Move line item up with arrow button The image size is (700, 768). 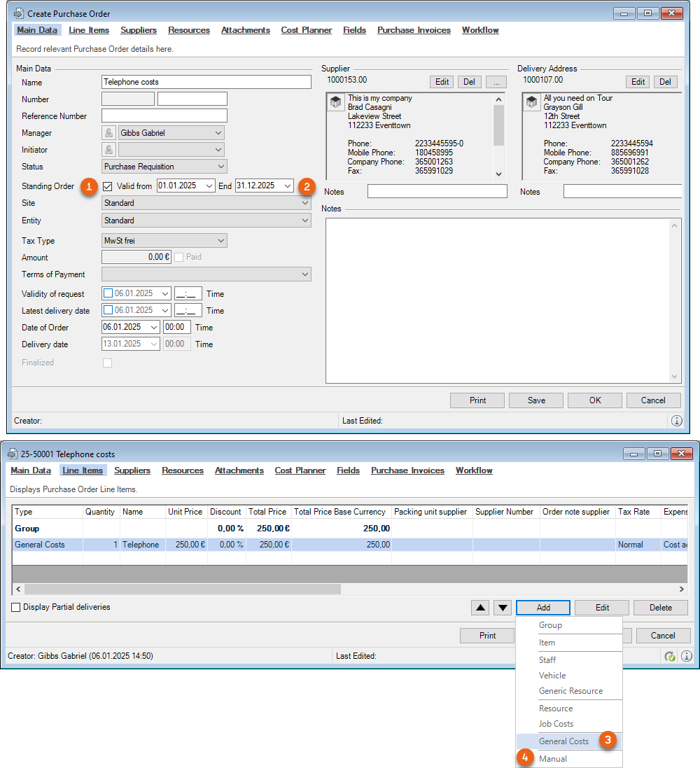pos(480,608)
